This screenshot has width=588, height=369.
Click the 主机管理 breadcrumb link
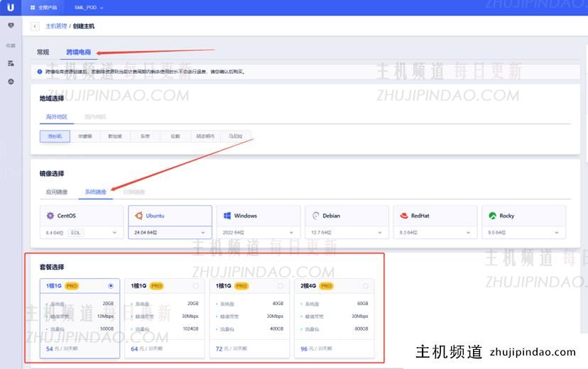[x=56, y=26]
